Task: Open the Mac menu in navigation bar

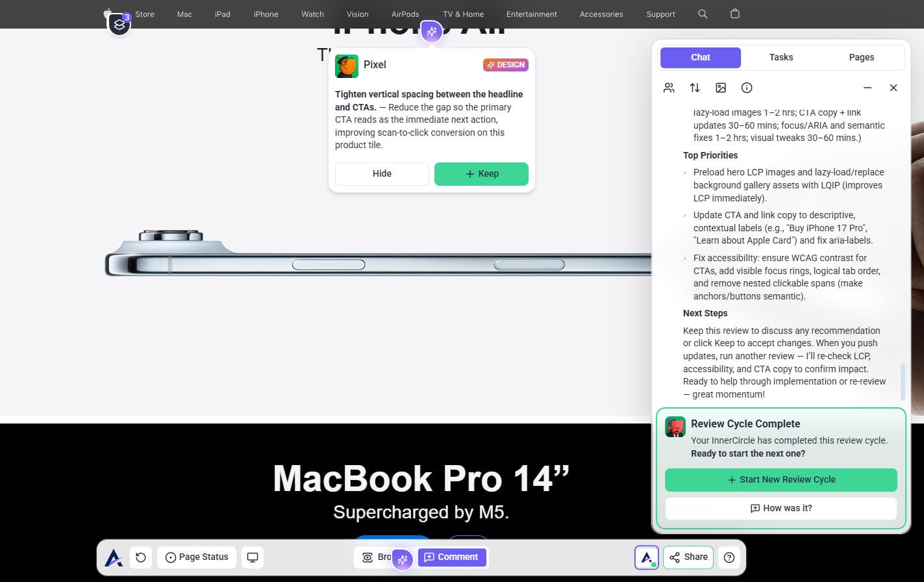Action: pyautogui.click(x=184, y=14)
